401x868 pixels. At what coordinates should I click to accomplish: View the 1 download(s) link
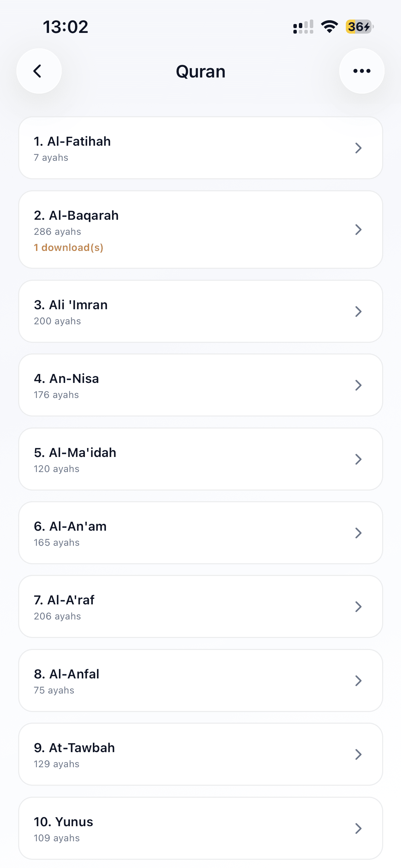69,248
